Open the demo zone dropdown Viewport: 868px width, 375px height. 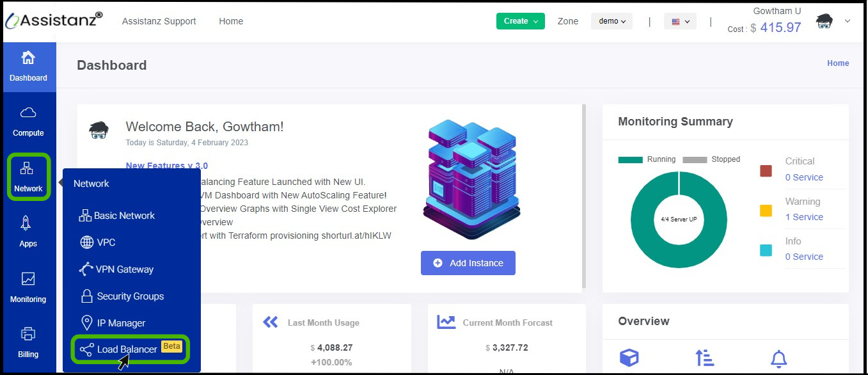612,21
